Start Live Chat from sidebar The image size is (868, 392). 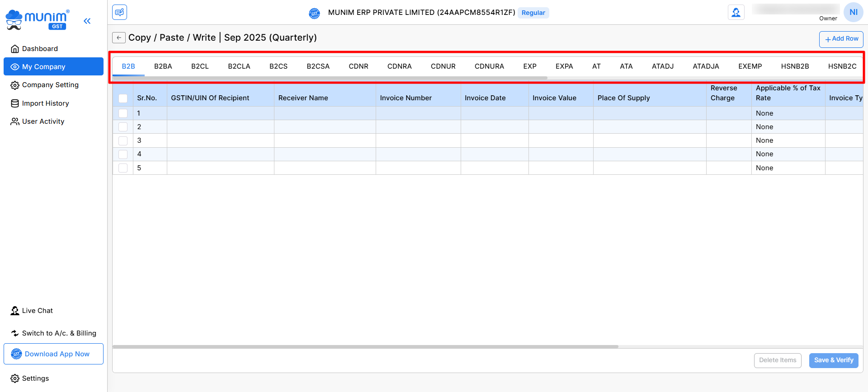[x=37, y=311]
